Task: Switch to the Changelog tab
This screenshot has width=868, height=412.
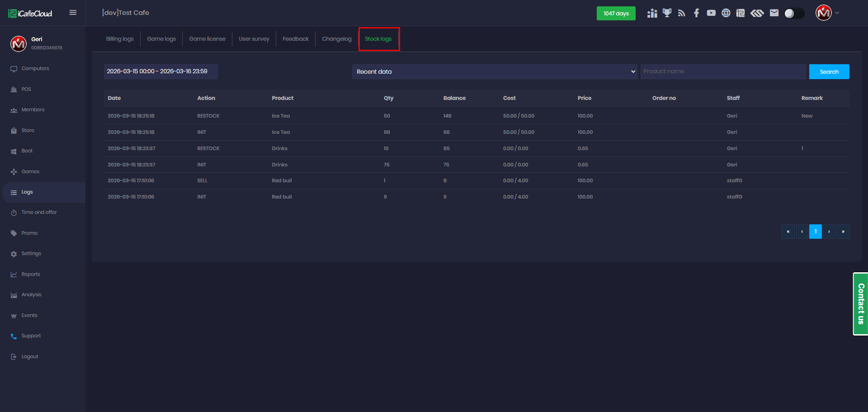Action: coord(336,39)
